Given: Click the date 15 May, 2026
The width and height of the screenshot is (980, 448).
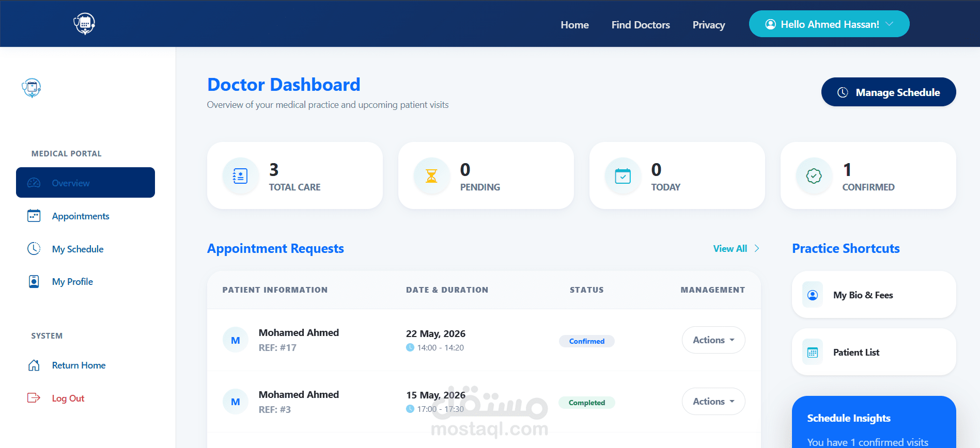Looking at the screenshot, I should (x=435, y=395).
